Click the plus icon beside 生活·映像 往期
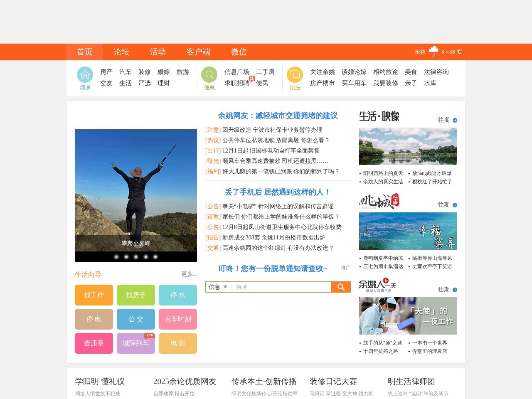 coord(455,120)
